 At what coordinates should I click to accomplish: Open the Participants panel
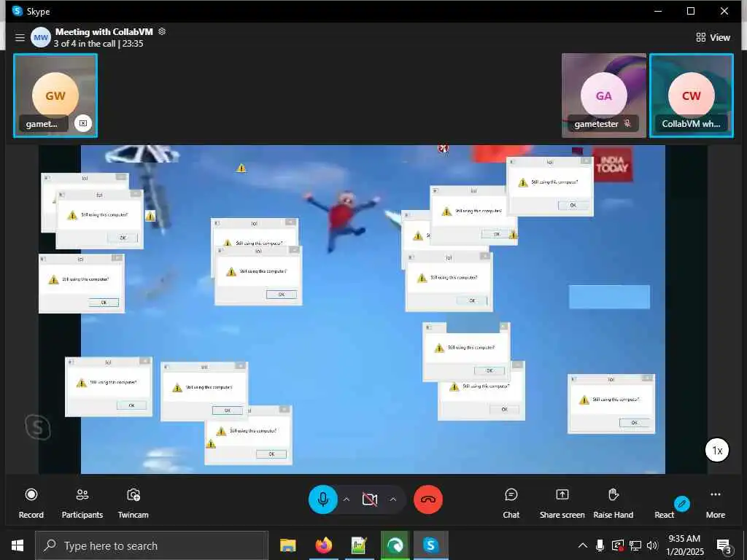click(x=82, y=503)
